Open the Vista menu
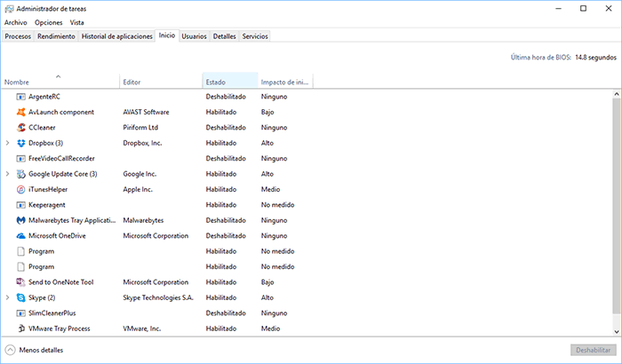622x364 pixels. [x=77, y=22]
